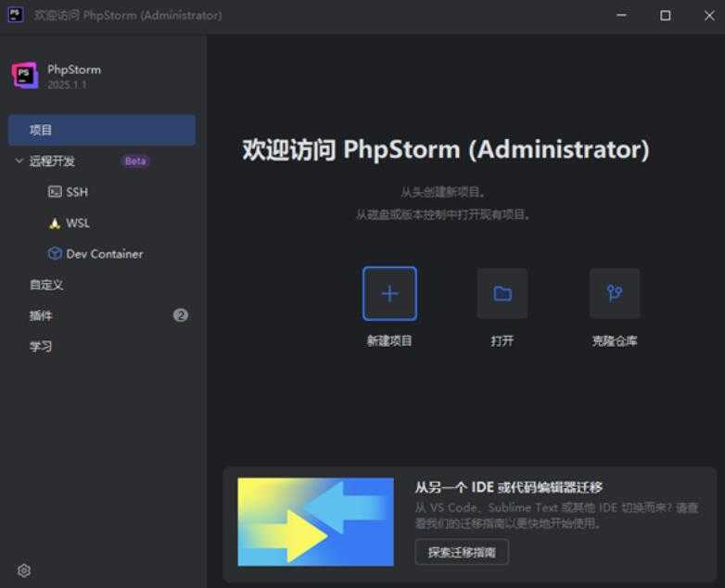Click the PhpStorm logo in sidebar
The width and height of the screenshot is (725, 588).
pyautogui.click(x=25, y=76)
